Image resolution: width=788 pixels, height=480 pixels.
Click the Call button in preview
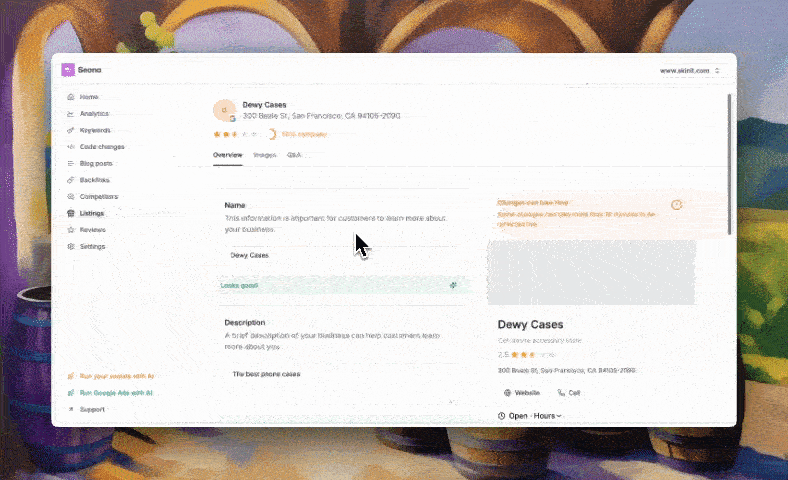click(569, 393)
